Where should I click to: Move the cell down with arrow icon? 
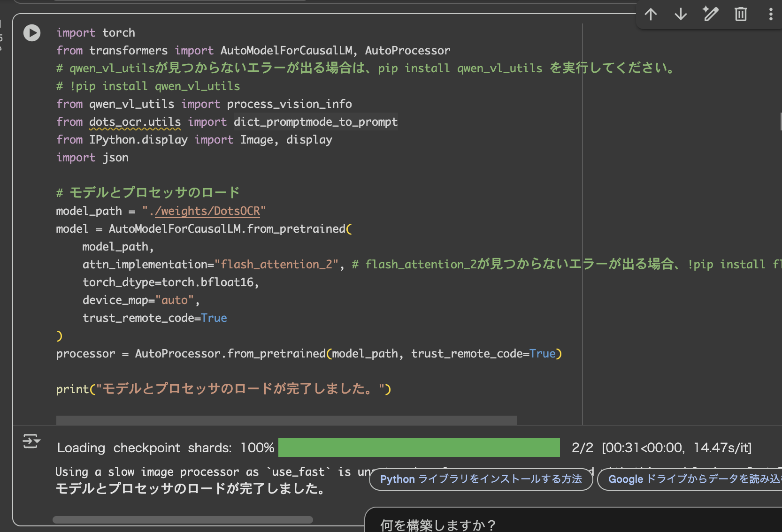point(681,15)
